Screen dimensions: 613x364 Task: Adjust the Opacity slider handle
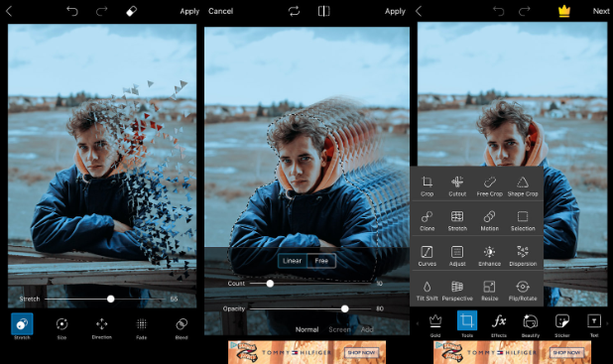(344, 308)
